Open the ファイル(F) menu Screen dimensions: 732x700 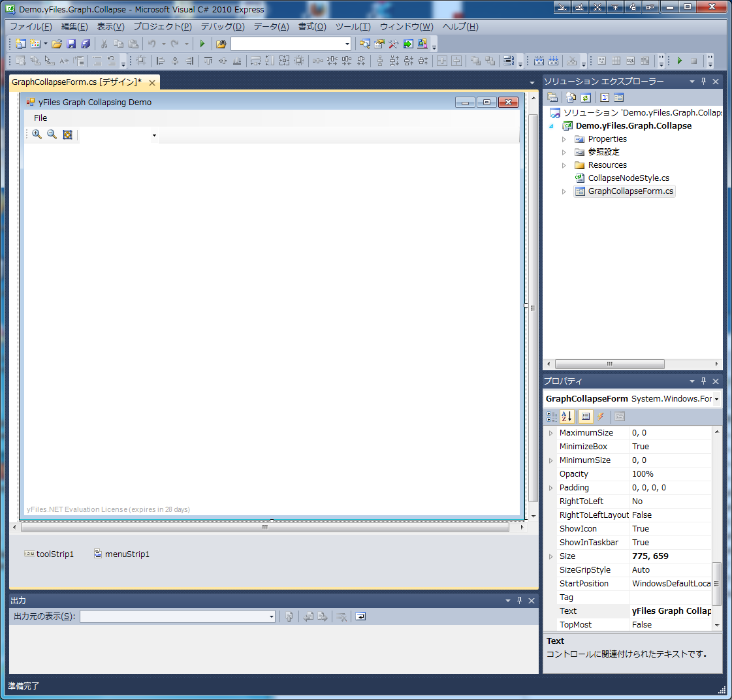point(31,27)
